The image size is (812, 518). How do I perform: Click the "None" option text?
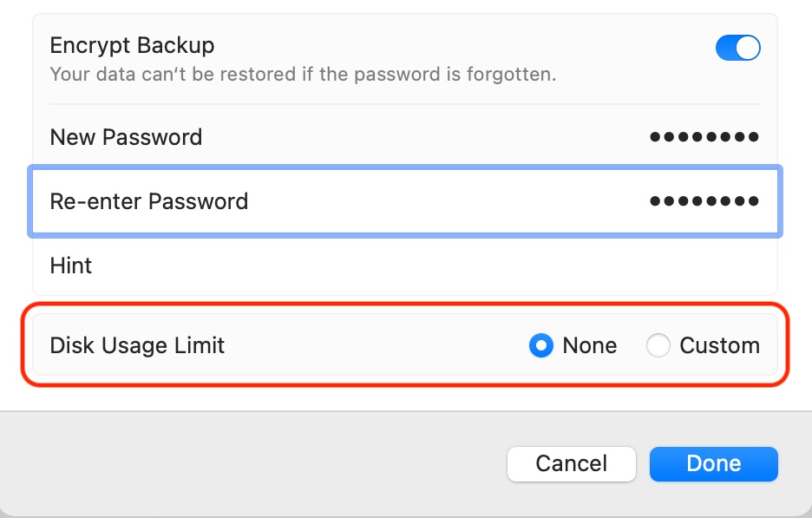click(590, 346)
